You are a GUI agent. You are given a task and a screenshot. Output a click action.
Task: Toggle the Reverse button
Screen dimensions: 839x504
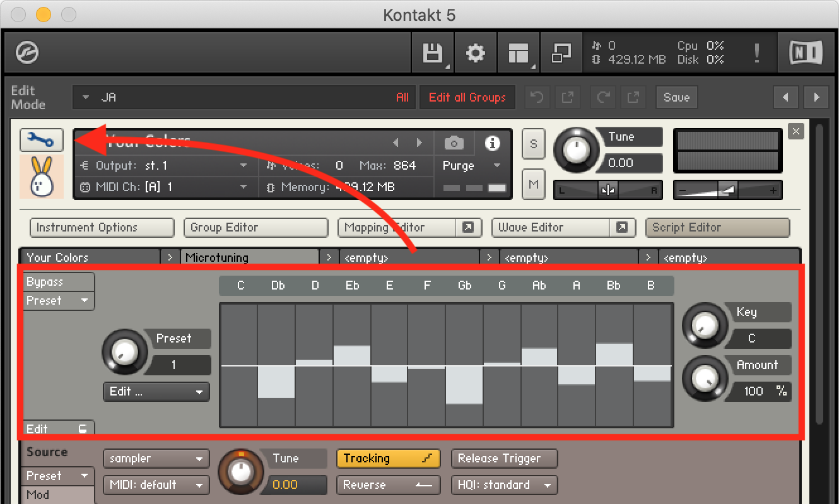pyautogui.click(x=388, y=485)
